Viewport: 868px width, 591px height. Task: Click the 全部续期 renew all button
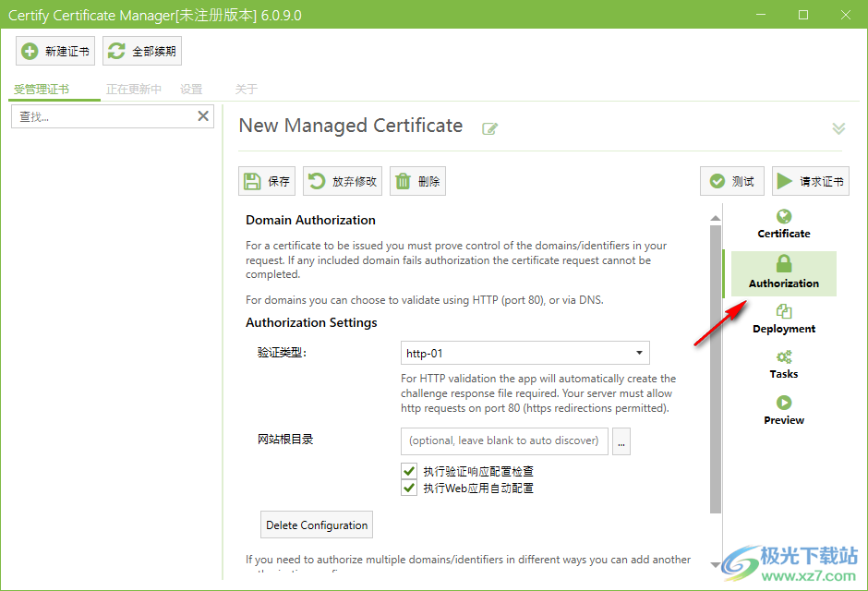tap(142, 51)
